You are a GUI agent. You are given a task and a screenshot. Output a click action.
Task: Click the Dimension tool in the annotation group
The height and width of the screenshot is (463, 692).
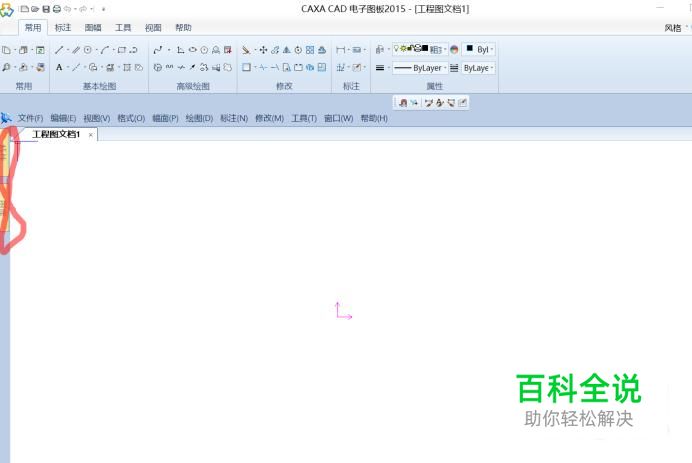click(x=340, y=50)
